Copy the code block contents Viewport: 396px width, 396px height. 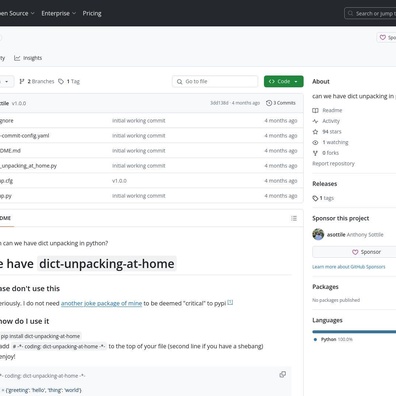click(283, 374)
